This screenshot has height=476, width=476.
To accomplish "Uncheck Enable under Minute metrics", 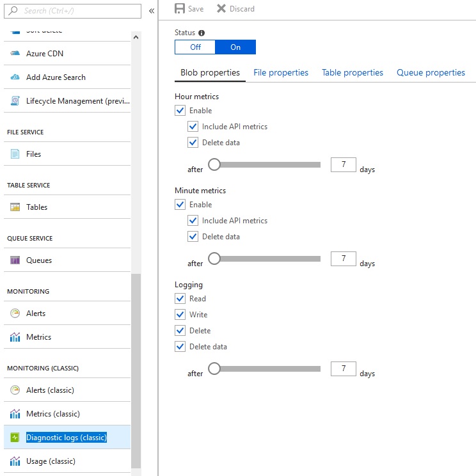I will [x=180, y=204].
